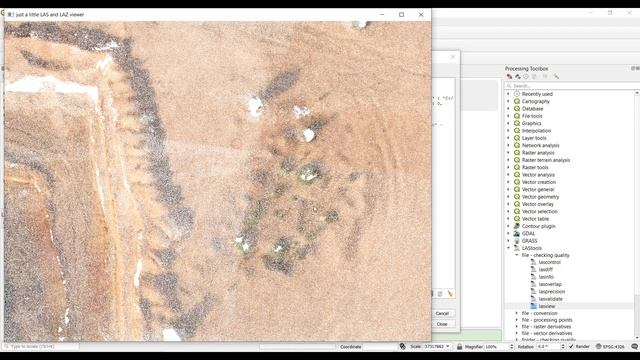Select file - raster derivatives item
Image resolution: width=640 pixels, height=360 pixels.
546,327
